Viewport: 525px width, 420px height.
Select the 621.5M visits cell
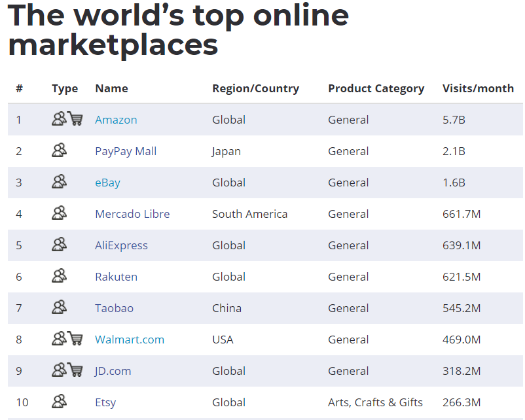(x=462, y=277)
